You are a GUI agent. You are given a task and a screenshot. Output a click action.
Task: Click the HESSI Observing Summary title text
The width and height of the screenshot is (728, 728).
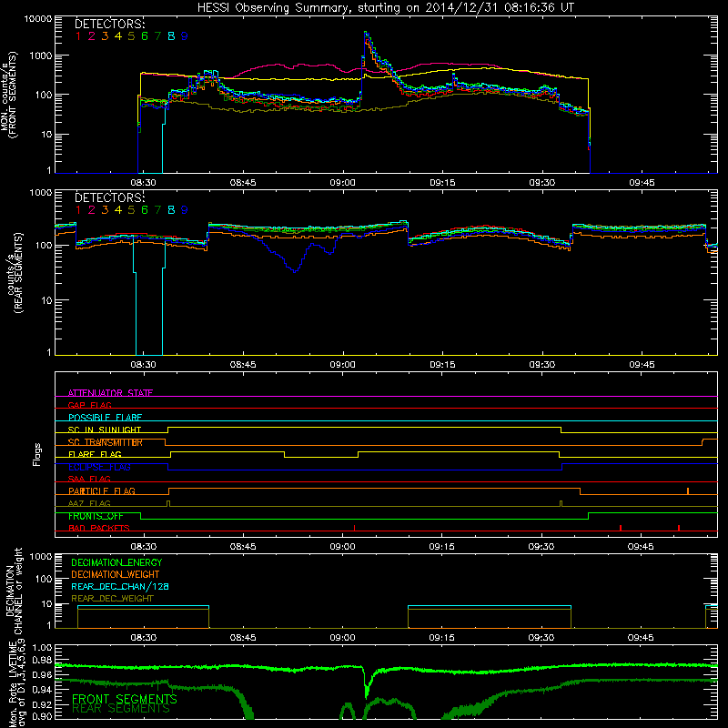(x=385, y=8)
